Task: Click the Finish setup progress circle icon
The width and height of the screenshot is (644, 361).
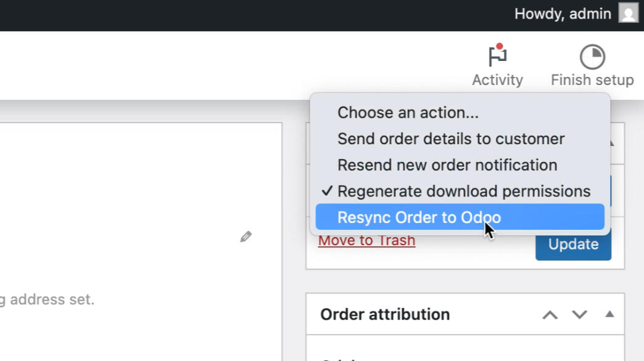Action: point(592,57)
